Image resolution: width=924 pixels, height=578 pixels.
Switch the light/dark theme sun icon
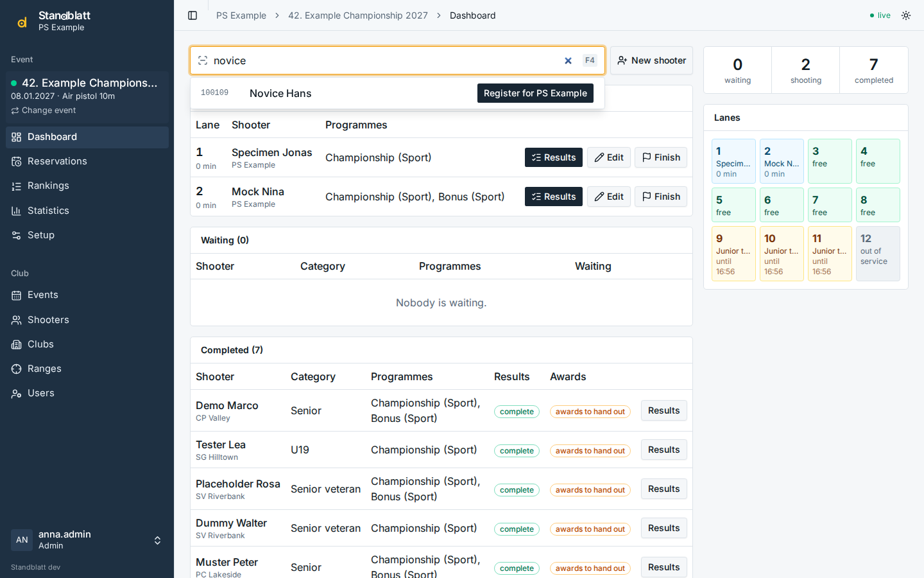tap(906, 15)
